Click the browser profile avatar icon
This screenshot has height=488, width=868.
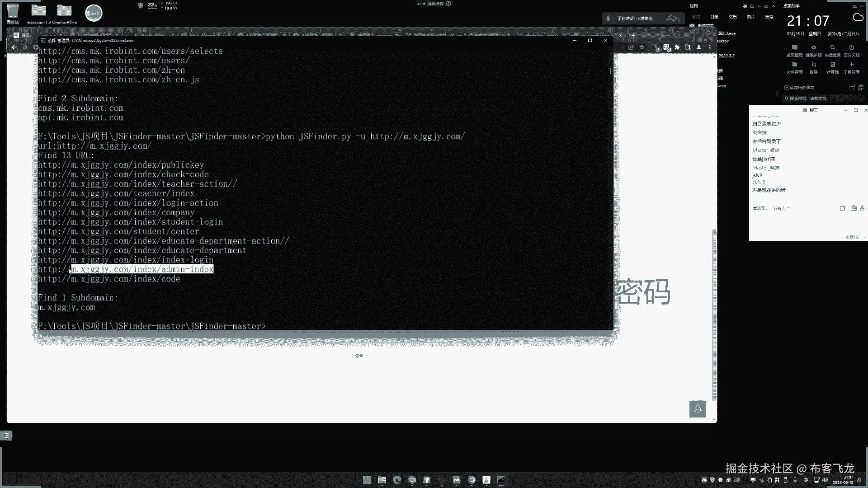[x=698, y=47]
